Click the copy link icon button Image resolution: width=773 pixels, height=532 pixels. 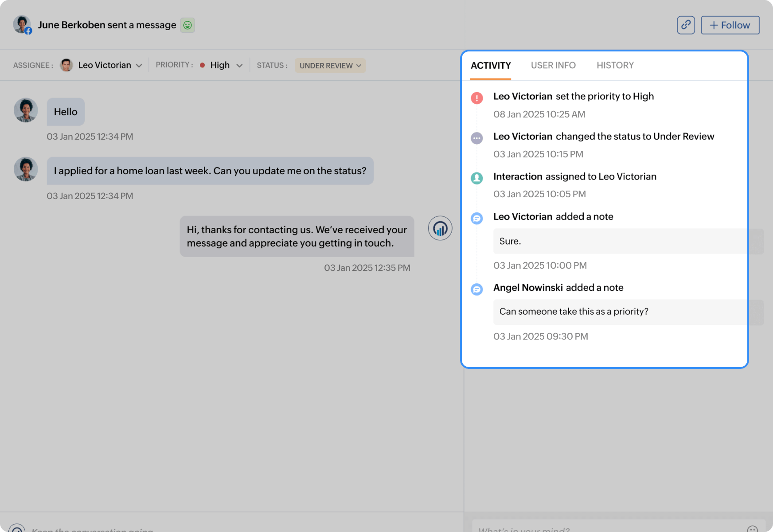[686, 25]
